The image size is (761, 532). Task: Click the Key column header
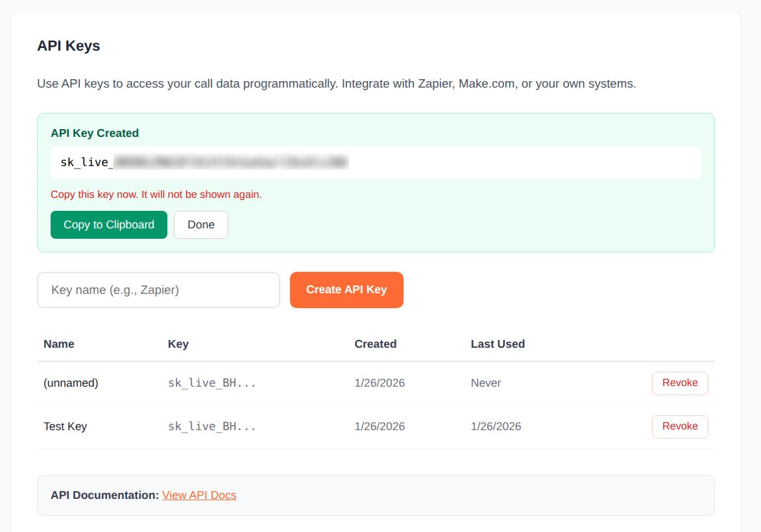(178, 344)
